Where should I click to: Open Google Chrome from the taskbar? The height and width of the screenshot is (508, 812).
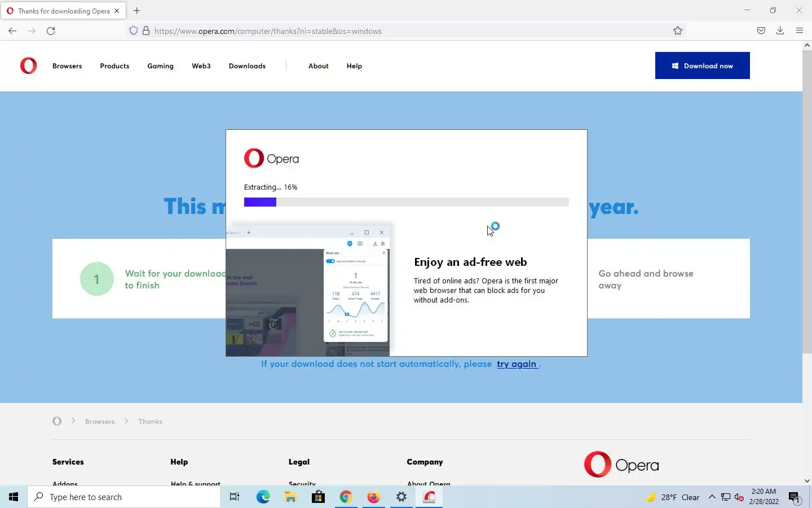pyautogui.click(x=346, y=497)
